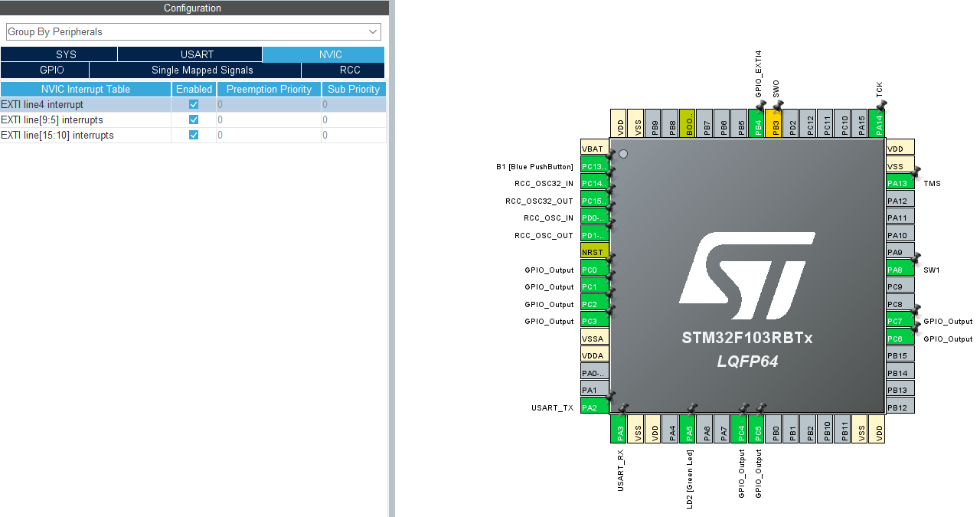980x517 pixels.
Task: Click the STM32F103RBTx chip body
Action: pos(747,278)
